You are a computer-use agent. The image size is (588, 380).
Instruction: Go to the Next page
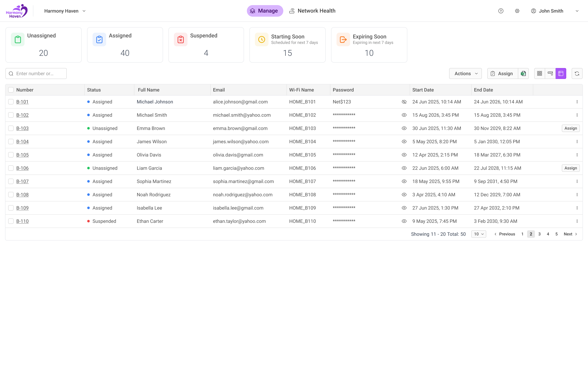pyautogui.click(x=570, y=234)
